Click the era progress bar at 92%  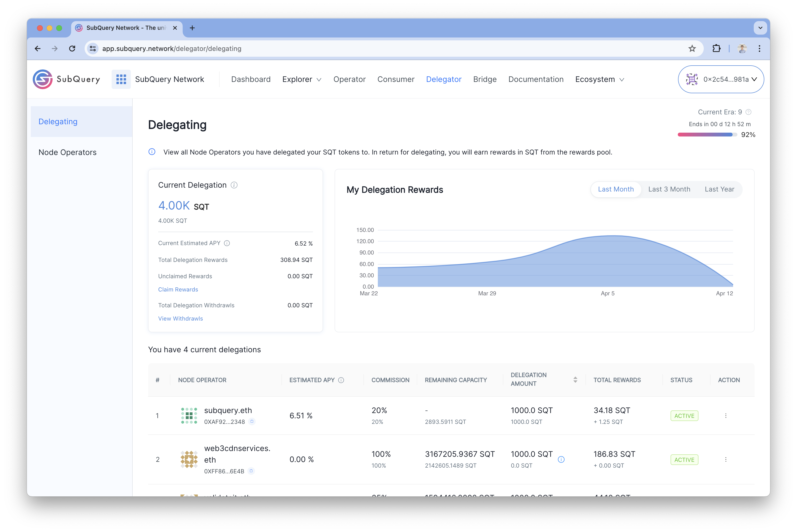point(707,135)
